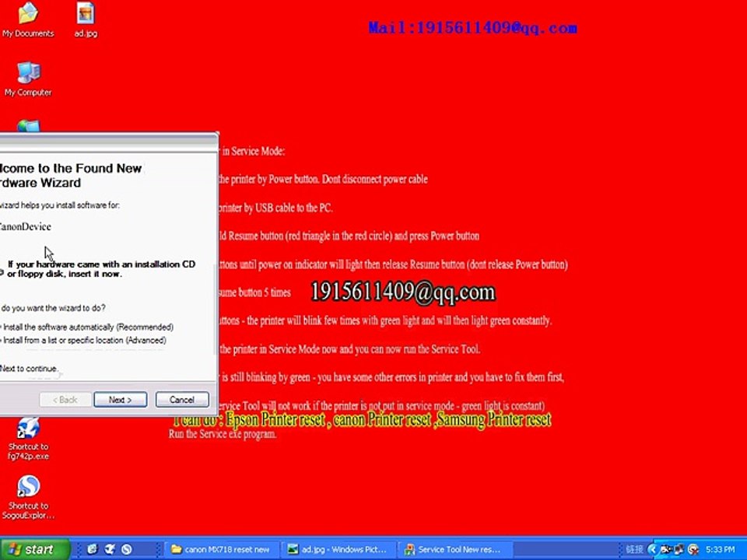The height and width of the screenshot is (560, 747).
Task: Click the rightmost system tray icon
Action: tap(693, 549)
